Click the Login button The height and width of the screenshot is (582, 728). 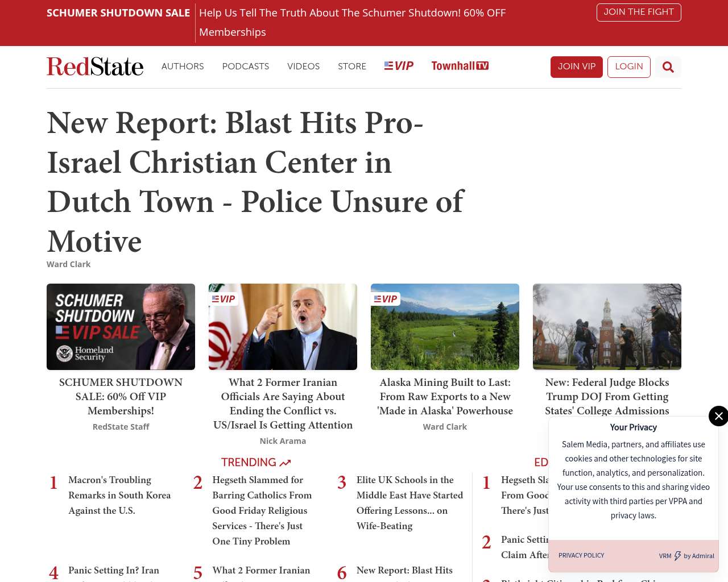628,66
